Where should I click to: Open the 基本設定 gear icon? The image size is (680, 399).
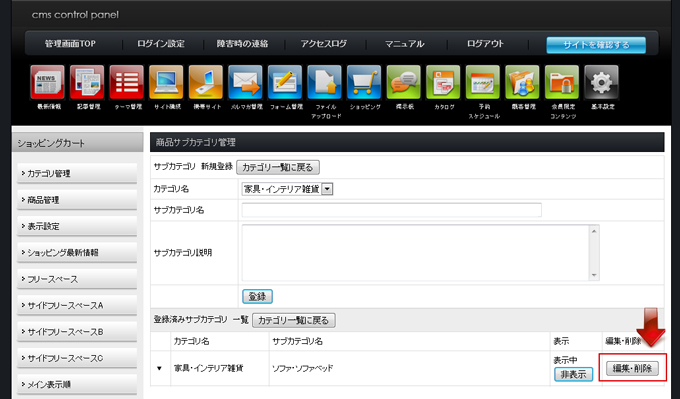click(602, 82)
